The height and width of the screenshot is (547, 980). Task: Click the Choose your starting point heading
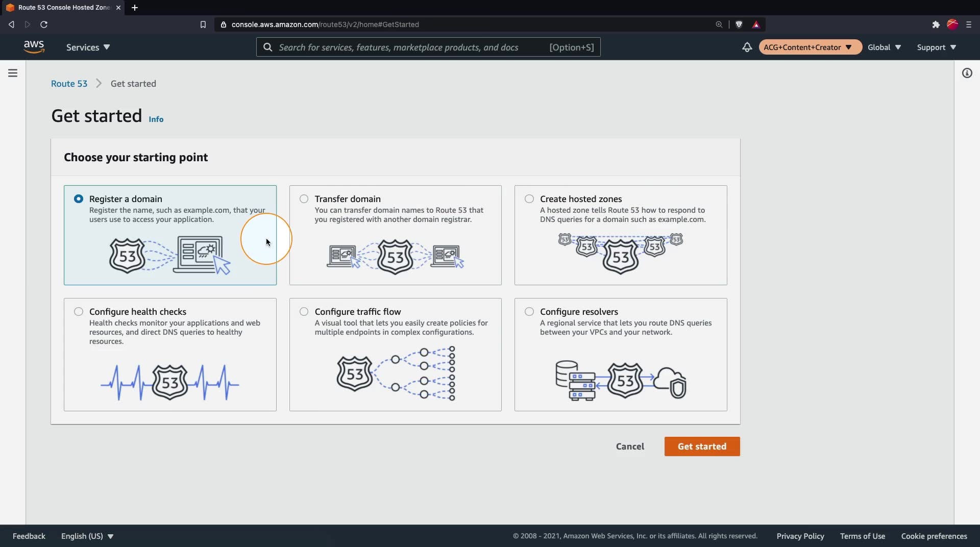[136, 157]
